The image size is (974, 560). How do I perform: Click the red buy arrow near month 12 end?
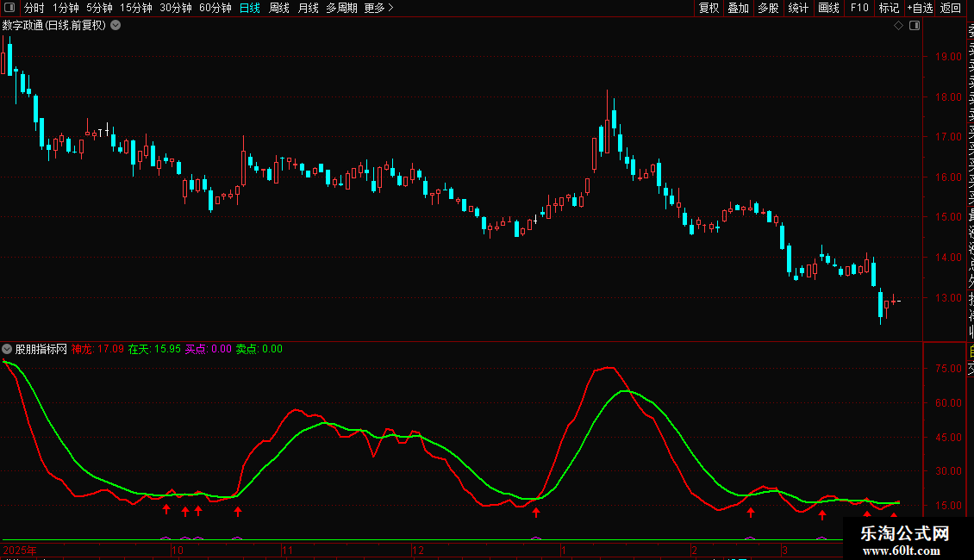(x=536, y=513)
